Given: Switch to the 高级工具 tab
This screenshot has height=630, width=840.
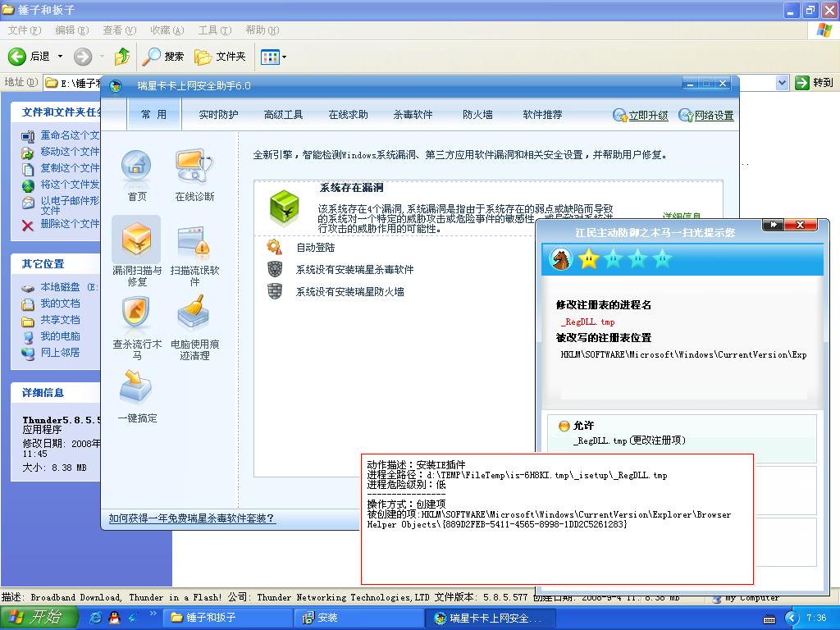Looking at the screenshot, I should tap(283, 114).
